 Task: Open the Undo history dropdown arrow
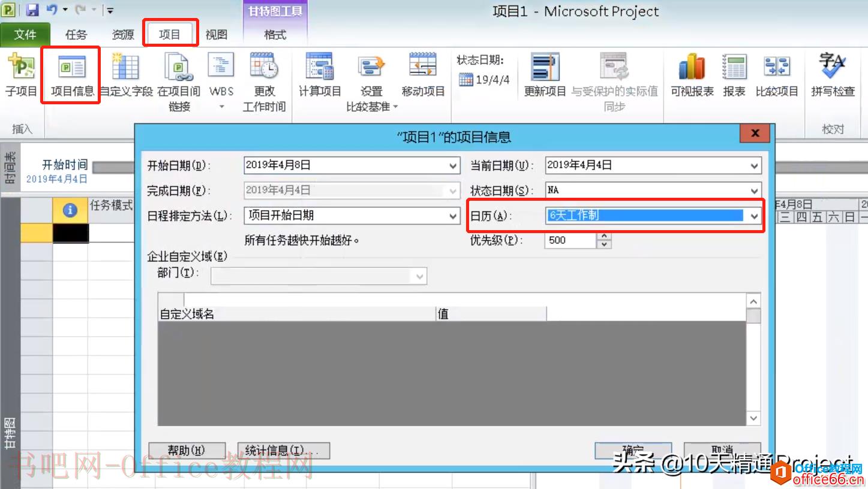[65, 10]
